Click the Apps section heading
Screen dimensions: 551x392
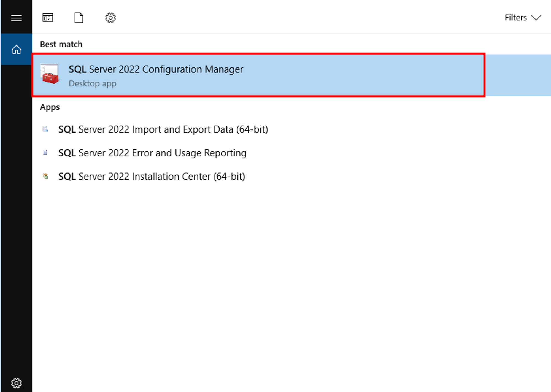[50, 107]
